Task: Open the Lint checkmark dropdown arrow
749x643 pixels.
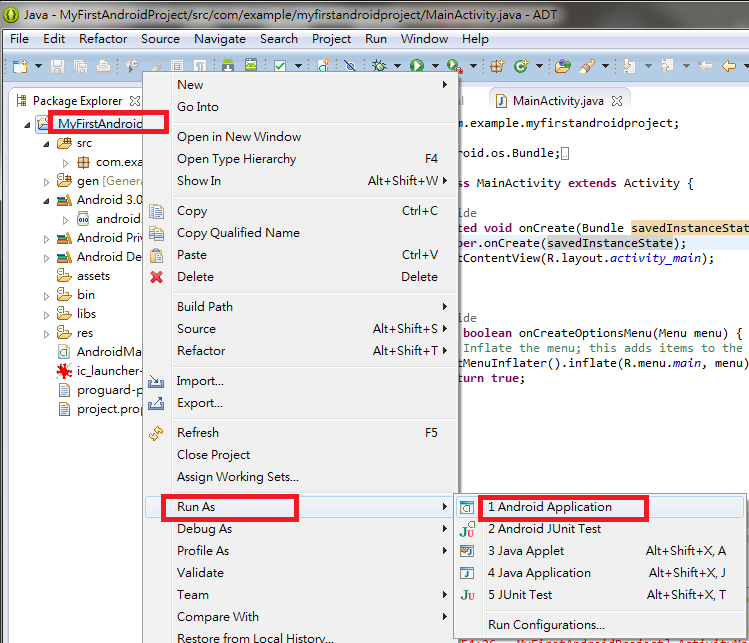Action: coord(298,66)
